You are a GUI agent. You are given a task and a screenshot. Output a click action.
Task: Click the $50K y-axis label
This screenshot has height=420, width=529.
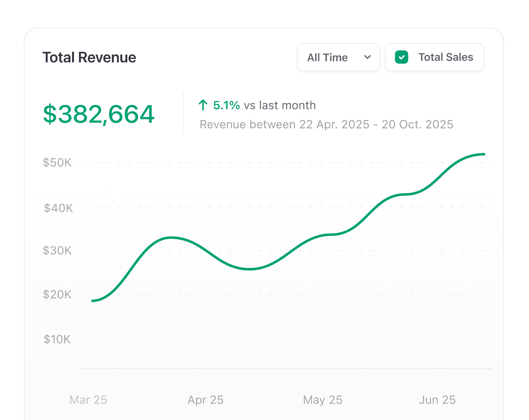57,162
